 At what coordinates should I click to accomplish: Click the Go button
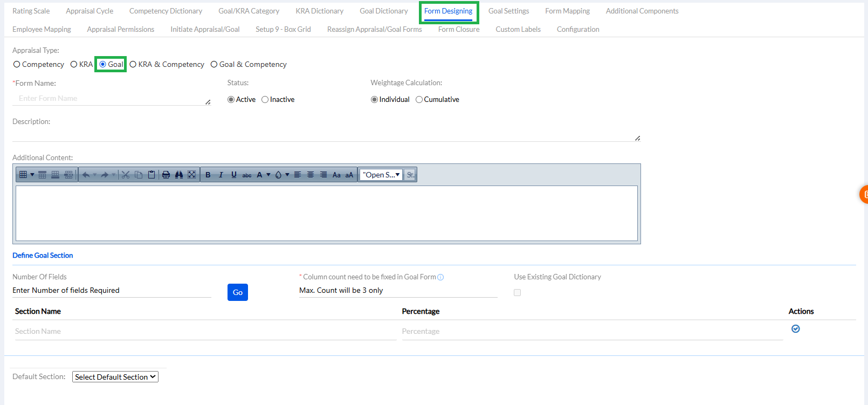click(x=237, y=292)
